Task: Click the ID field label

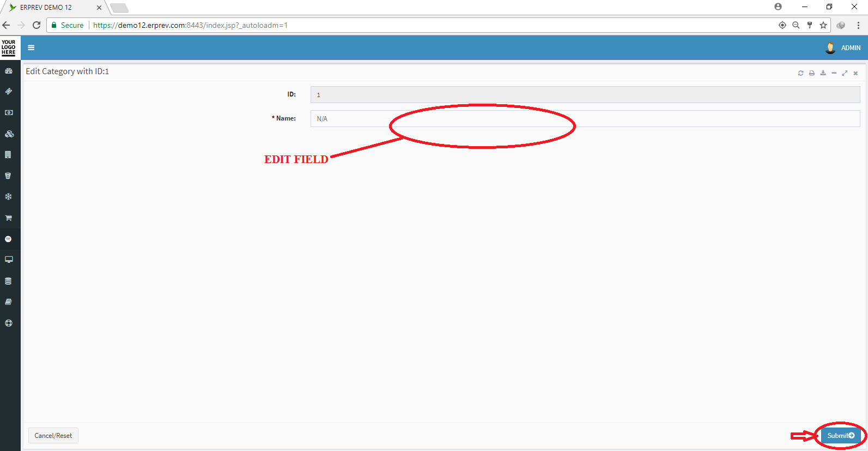Action: (x=292, y=94)
